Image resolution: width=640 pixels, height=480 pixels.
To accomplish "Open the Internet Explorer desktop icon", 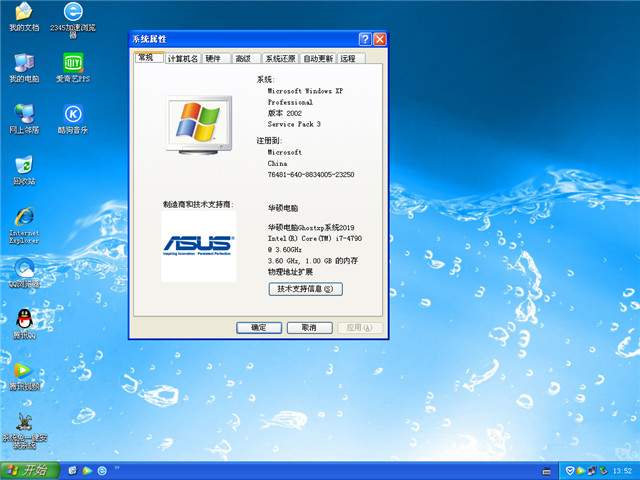I will [24, 225].
